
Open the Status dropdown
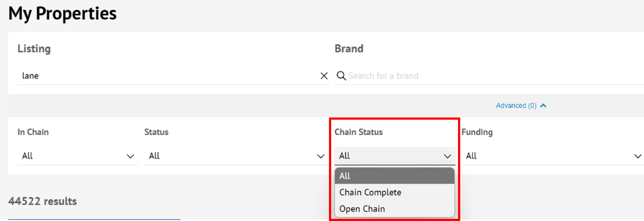(x=235, y=156)
